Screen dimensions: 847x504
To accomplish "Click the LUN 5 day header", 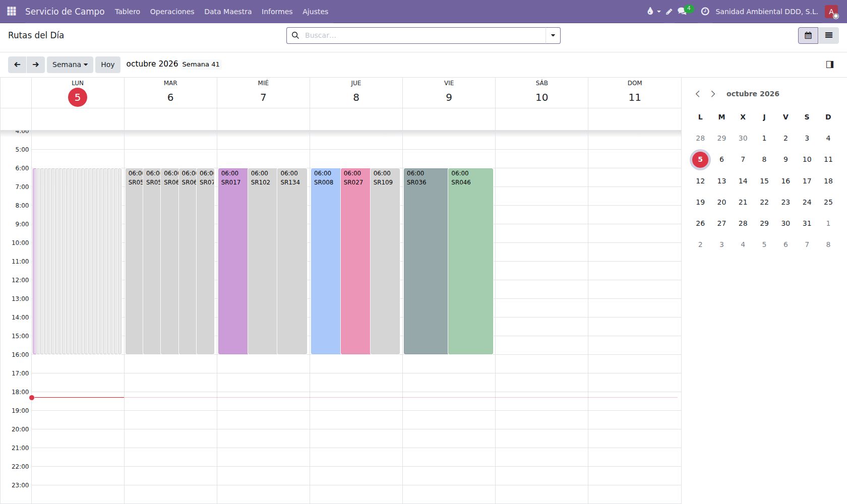I will tap(78, 92).
